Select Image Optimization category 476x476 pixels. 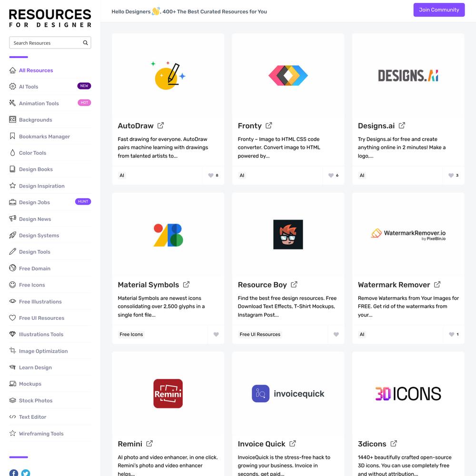coord(43,351)
